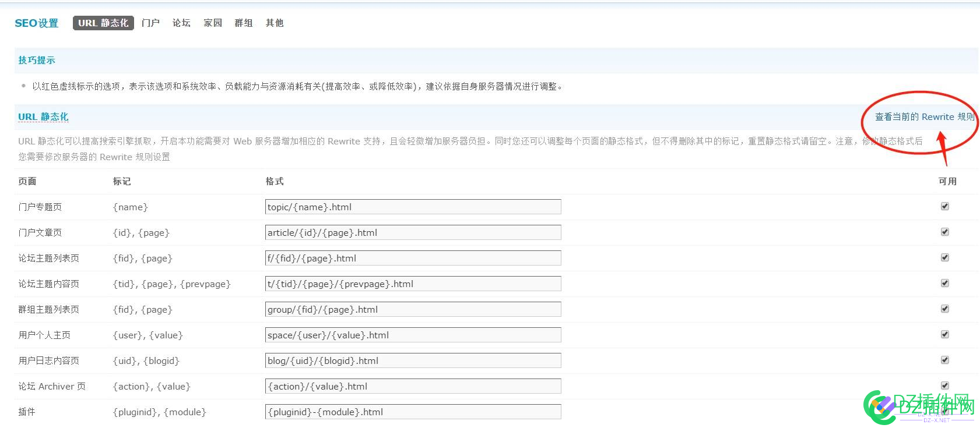This screenshot has width=980, height=428.
Task: Open the 群组 tab
Action: click(244, 23)
